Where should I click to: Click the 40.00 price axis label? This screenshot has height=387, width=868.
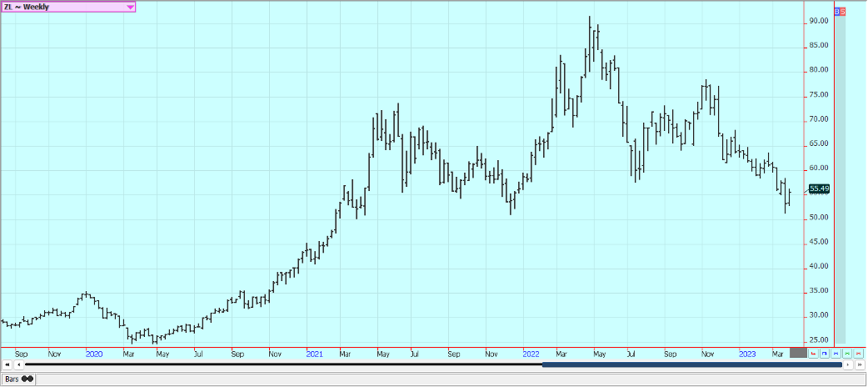[x=819, y=266]
